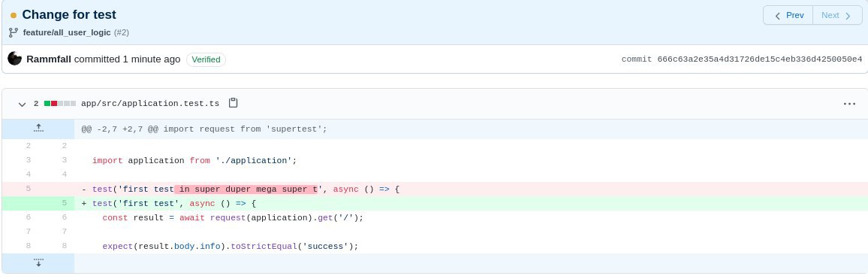
Task: Open feature/all_user_logic branch link
Action: tap(67, 33)
